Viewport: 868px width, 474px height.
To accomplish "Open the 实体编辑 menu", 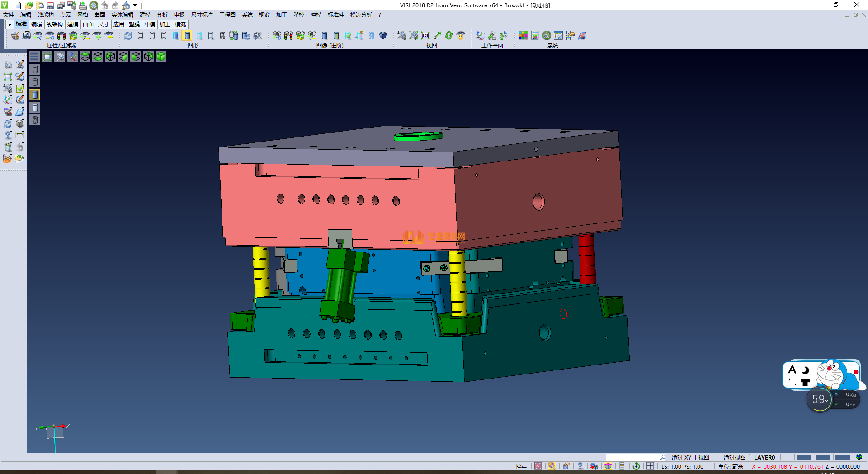I will [x=122, y=15].
